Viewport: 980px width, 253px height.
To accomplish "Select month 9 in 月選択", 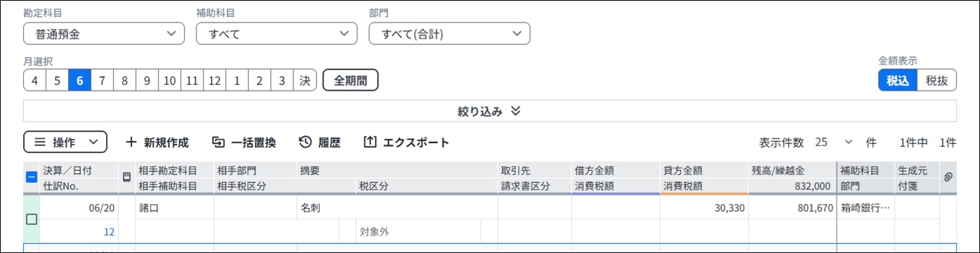I will (x=147, y=80).
